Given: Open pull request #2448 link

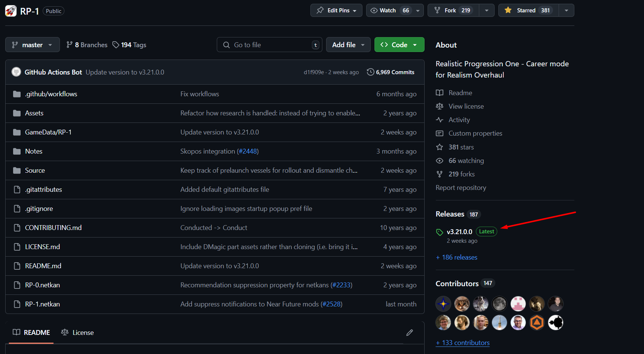Looking at the screenshot, I should 248,151.
